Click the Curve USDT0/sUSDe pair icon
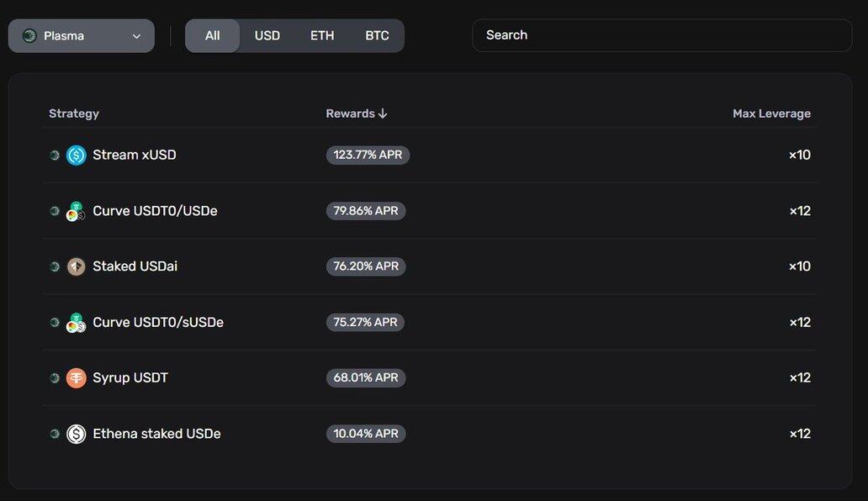The image size is (868, 501). (x=76, y=323)
